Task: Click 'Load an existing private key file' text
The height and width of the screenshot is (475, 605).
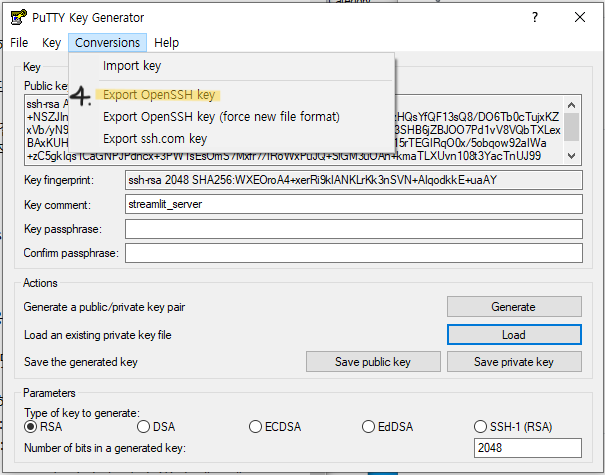Action: pos(98,335)
